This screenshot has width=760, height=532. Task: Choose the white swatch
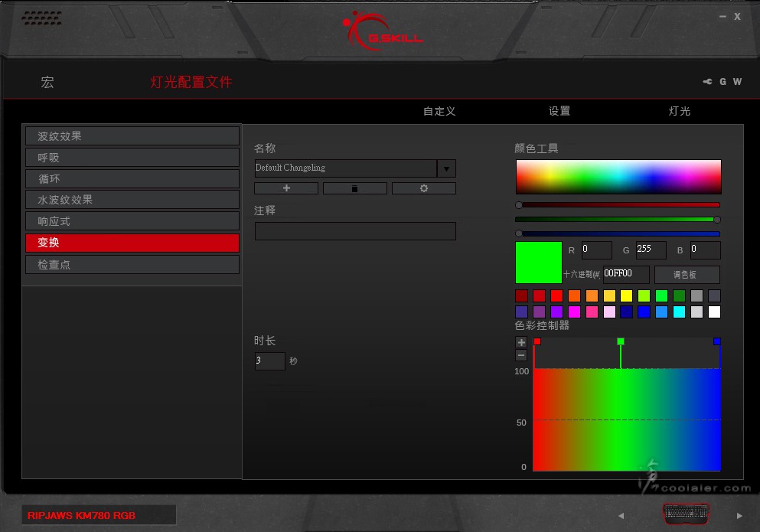[714, 312]
